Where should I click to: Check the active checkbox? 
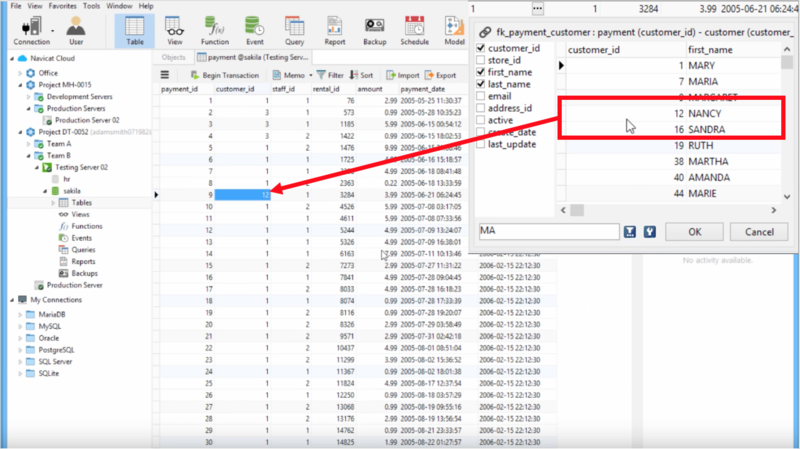(x=481, y=120)
